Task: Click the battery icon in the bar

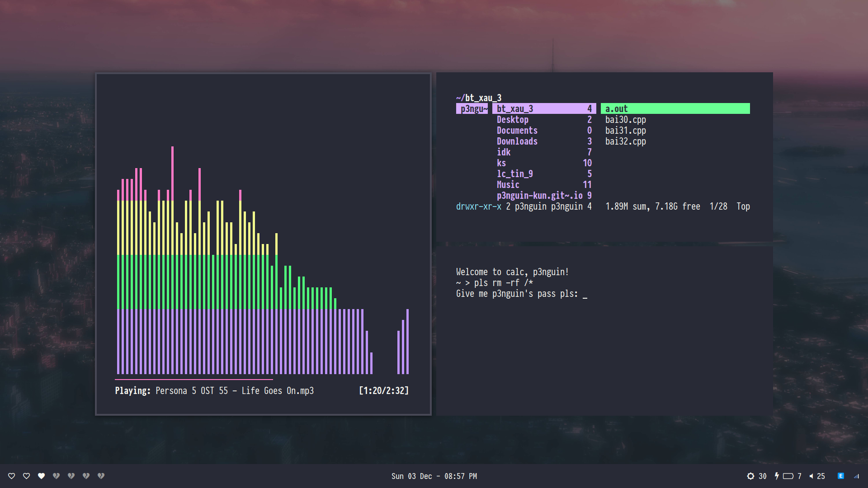Action: click(x=788, y=476)
